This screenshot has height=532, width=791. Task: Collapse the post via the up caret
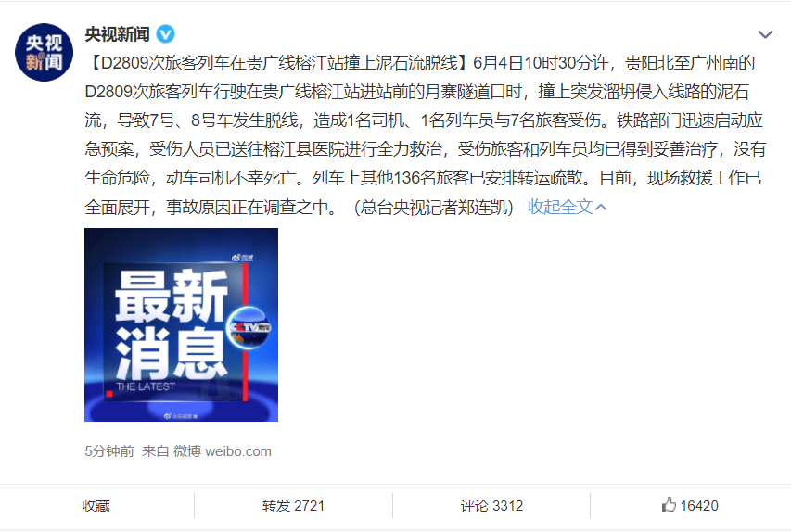[x=601, y=207]
